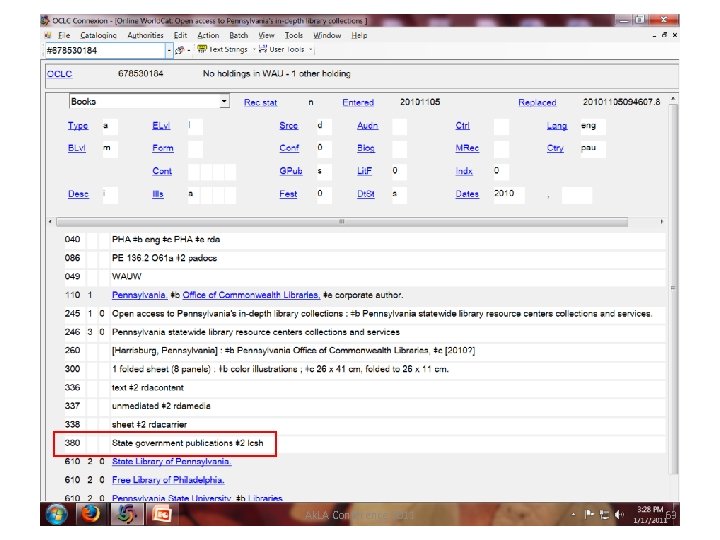Click the Dates value field '2010'

(509, 195)
